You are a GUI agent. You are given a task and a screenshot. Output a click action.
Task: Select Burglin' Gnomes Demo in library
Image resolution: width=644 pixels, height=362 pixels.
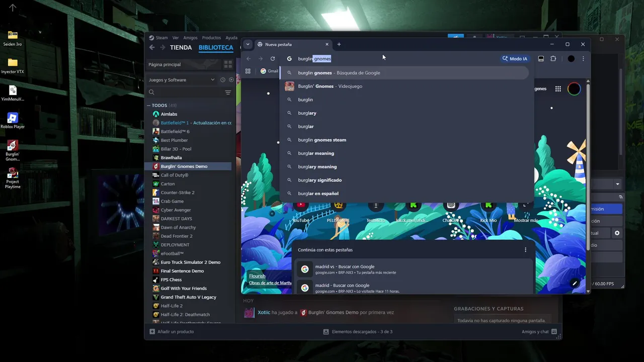[x=189, y=166]
